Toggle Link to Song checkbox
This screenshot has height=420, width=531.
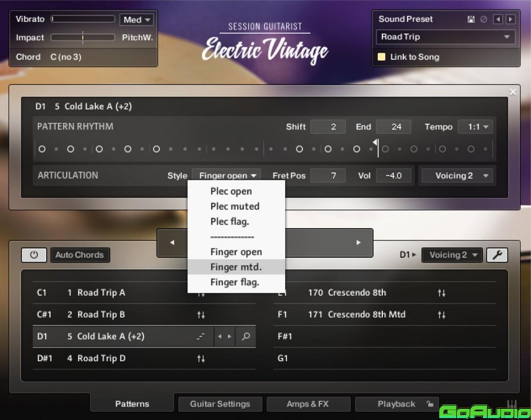click(x=381, y=57)
